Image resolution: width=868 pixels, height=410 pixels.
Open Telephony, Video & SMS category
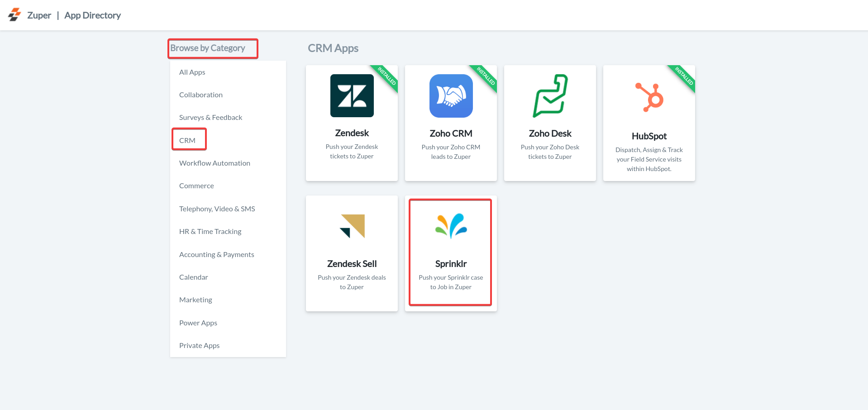coord(217,209)
